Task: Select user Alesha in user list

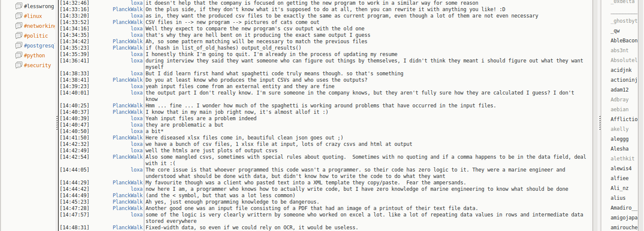Action: point(620,149)
